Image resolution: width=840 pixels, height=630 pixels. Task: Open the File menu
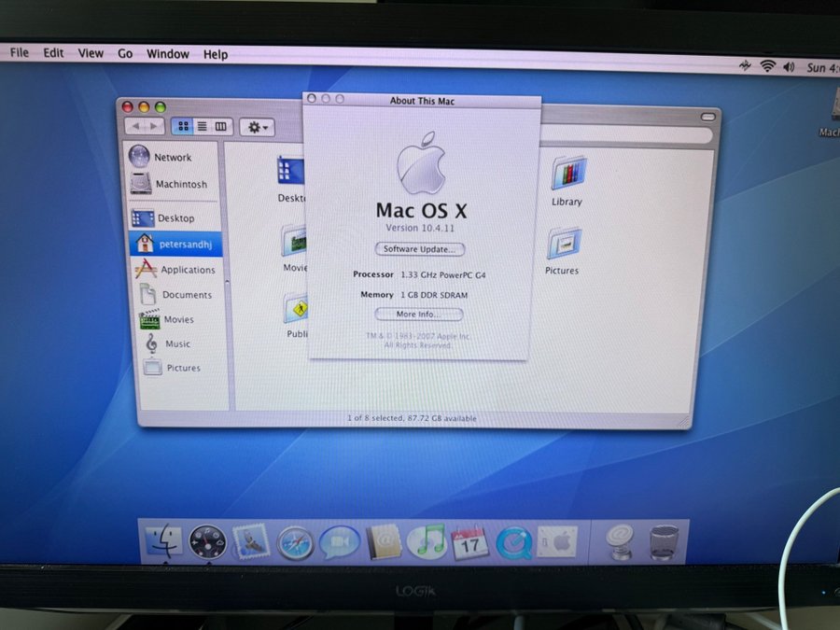pos(20,52)
